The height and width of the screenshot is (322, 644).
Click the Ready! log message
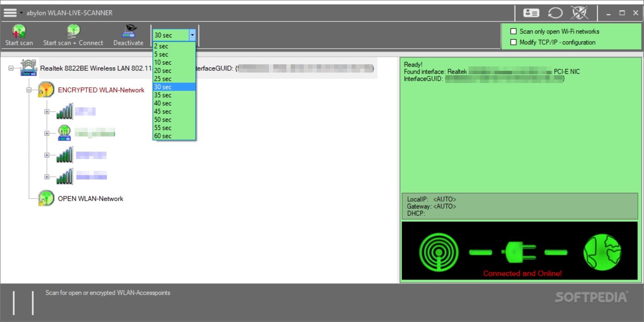tap(413, 64)
